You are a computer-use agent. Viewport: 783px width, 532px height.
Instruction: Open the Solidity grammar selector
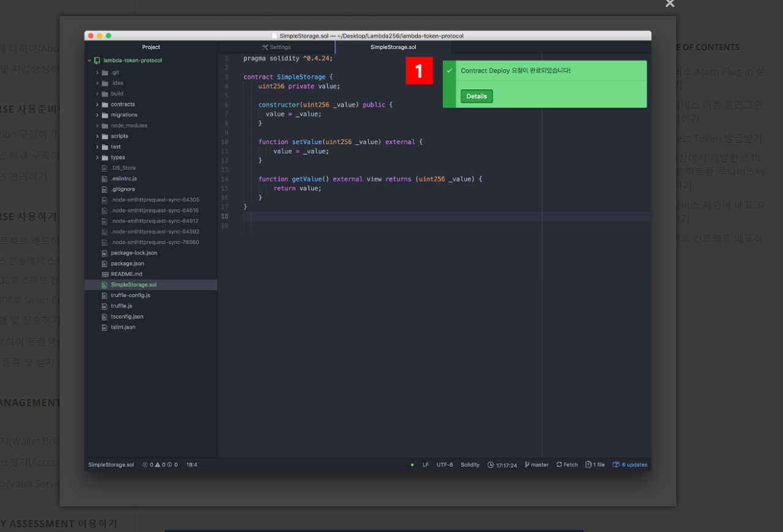point(470,465)
